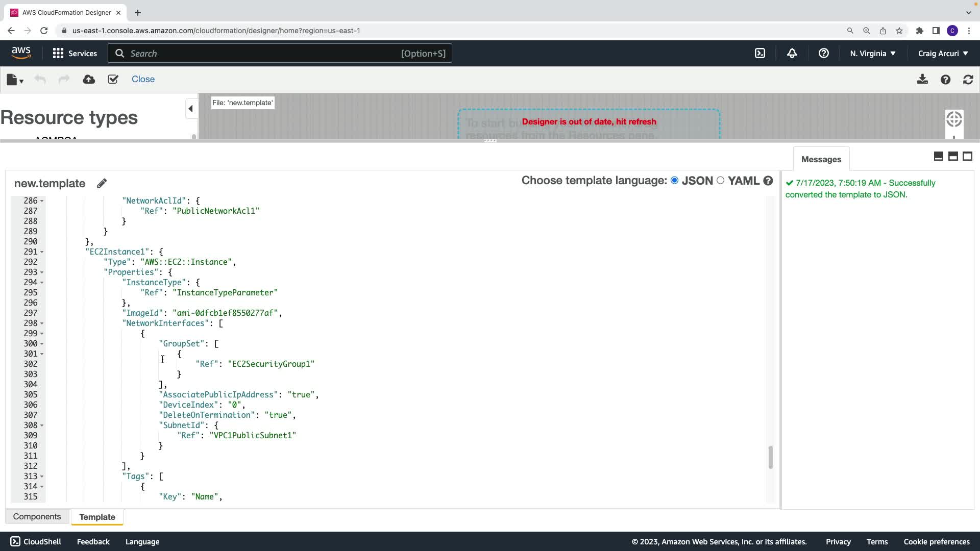Open CloudShell from the top navigation bar
This screenshot has width=980, height=551.
point(760,53)
